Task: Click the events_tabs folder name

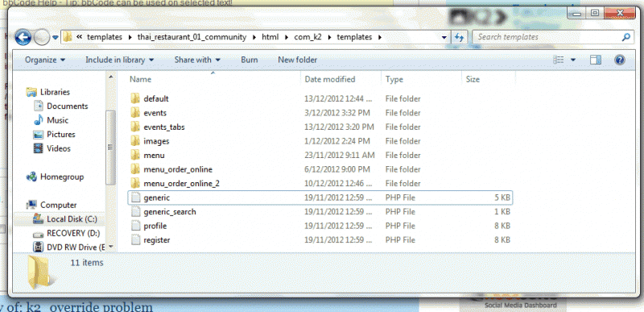Action: pos(164,127)
